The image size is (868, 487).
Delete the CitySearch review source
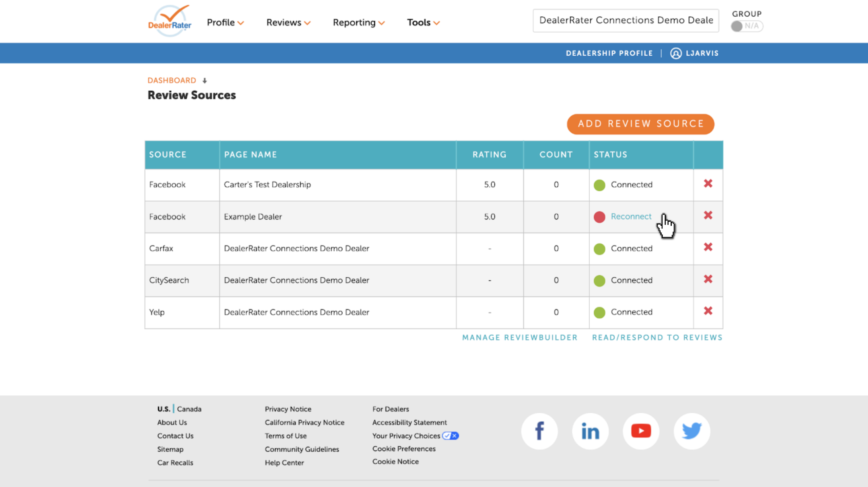point(708,279)
